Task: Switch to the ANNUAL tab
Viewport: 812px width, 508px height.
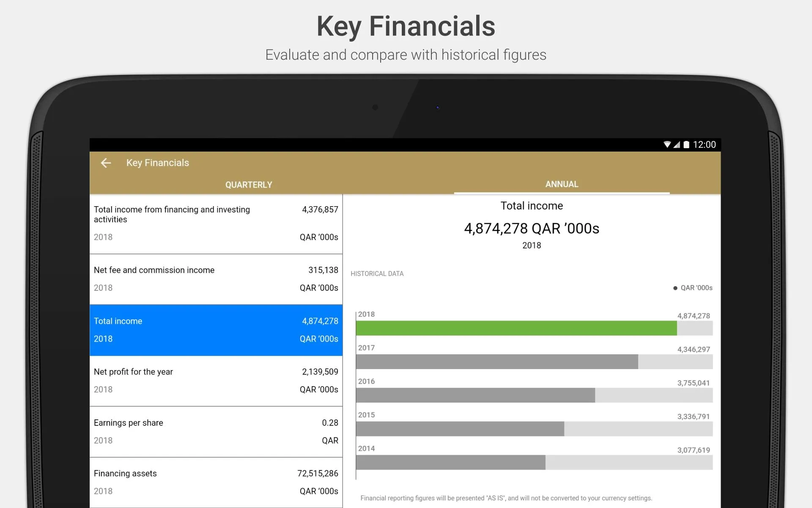Action: 562,184
